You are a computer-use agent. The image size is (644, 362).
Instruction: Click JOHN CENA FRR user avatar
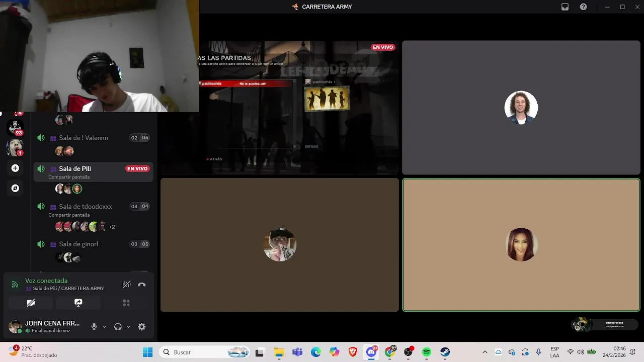click(15, 327)
